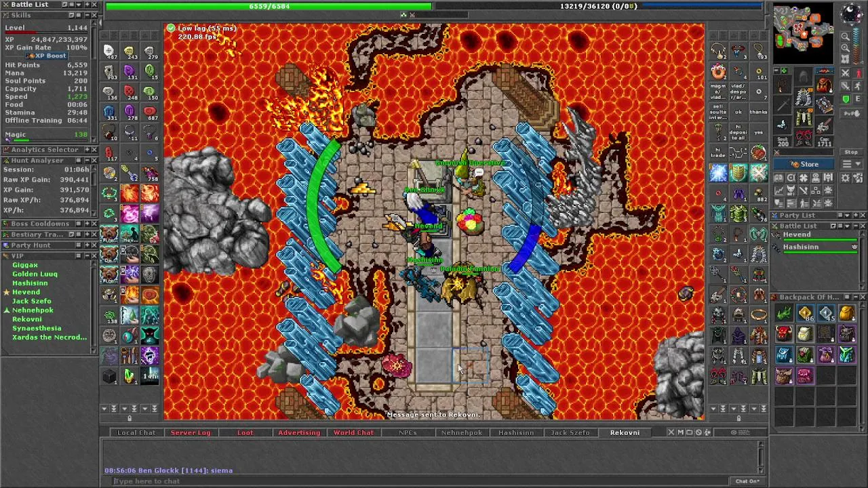Click pink item in backpack bottom row
868x488 pixels.
pyautogui.click(x=805, y=375)
